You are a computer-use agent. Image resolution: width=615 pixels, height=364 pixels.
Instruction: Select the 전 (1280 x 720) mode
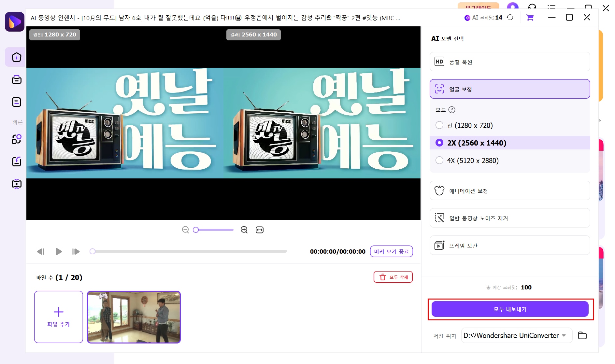tap(439, 125)
